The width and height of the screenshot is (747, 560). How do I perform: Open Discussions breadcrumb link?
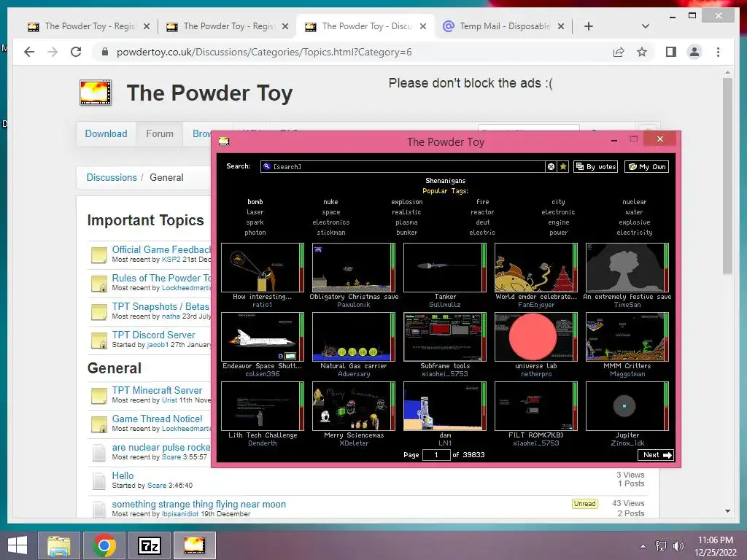click(112, 177)
